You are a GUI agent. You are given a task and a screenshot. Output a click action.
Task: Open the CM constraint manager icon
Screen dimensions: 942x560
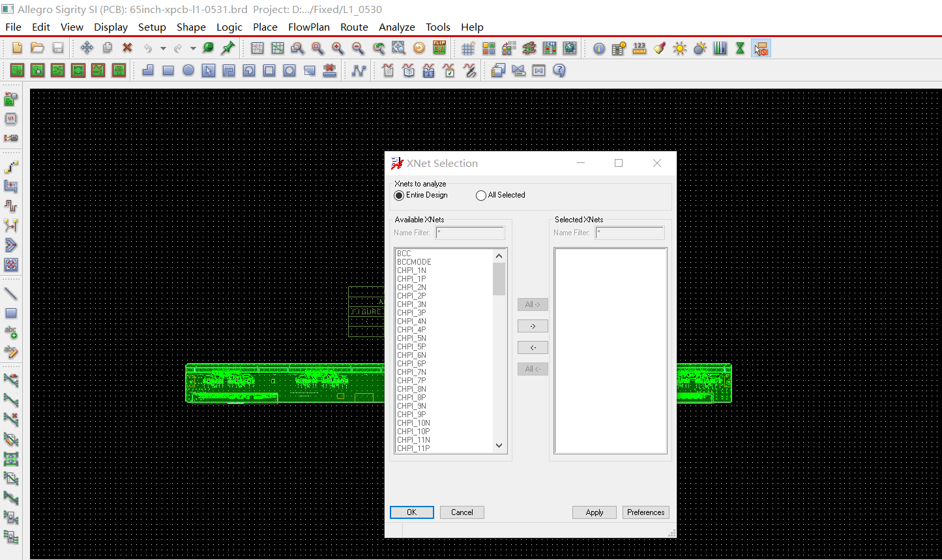(550, 48)
